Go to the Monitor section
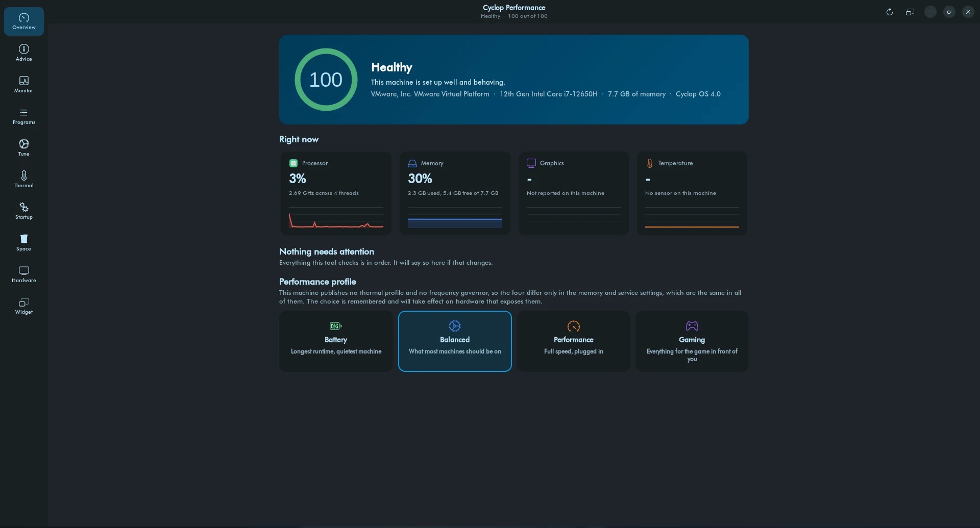Image resolution: width=980 pixels, height=528 pixels. point(23,85)
